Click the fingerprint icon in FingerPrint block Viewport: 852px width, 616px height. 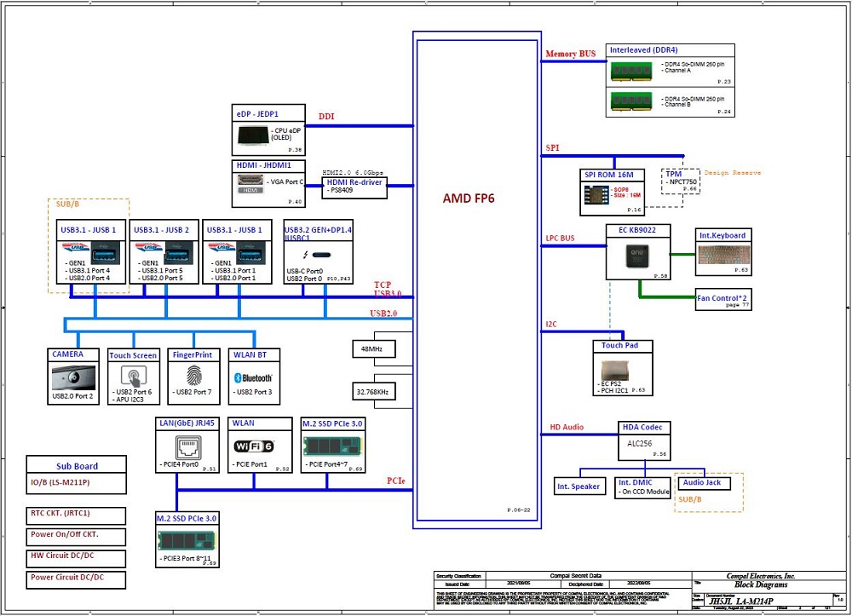[x=193, y=376]
